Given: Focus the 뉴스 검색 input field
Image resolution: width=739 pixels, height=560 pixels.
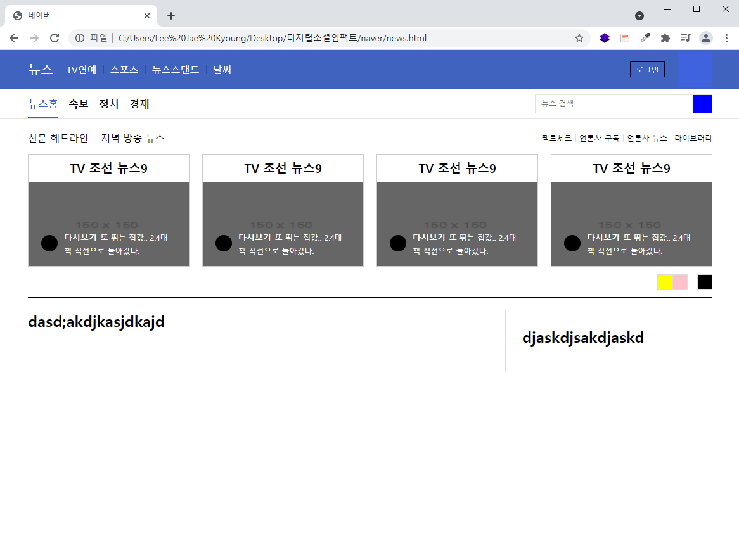Looking at the screenshot, I should click(x=614, y=104).
